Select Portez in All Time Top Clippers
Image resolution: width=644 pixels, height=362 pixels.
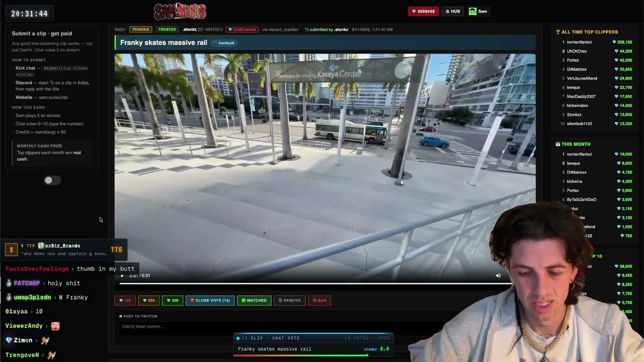point(573,60)
